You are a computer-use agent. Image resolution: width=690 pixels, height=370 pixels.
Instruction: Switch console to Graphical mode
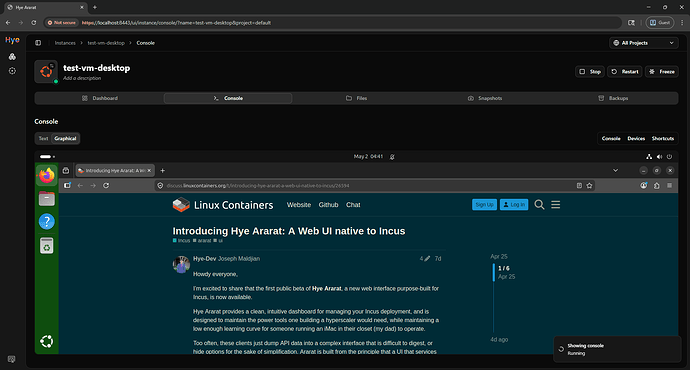65,139
